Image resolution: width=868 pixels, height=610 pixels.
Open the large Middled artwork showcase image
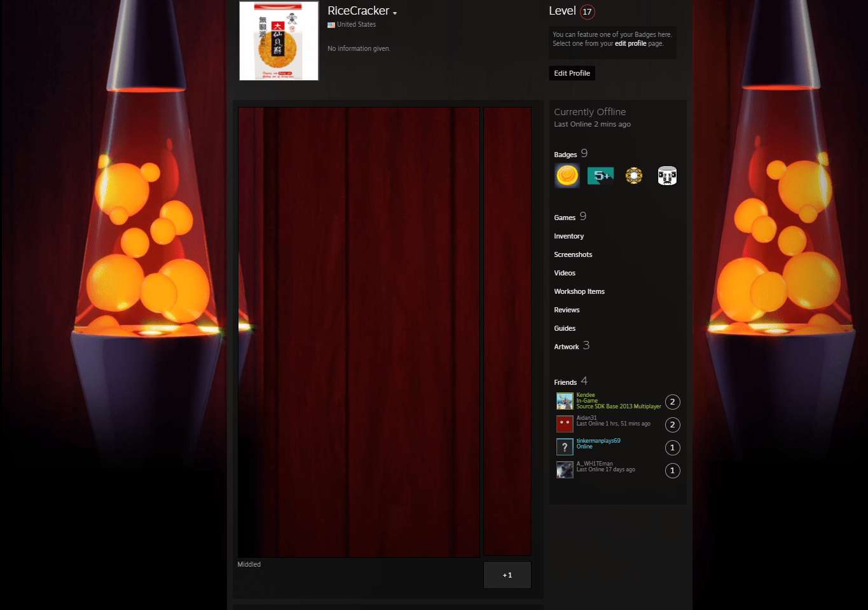coord(359,332)
